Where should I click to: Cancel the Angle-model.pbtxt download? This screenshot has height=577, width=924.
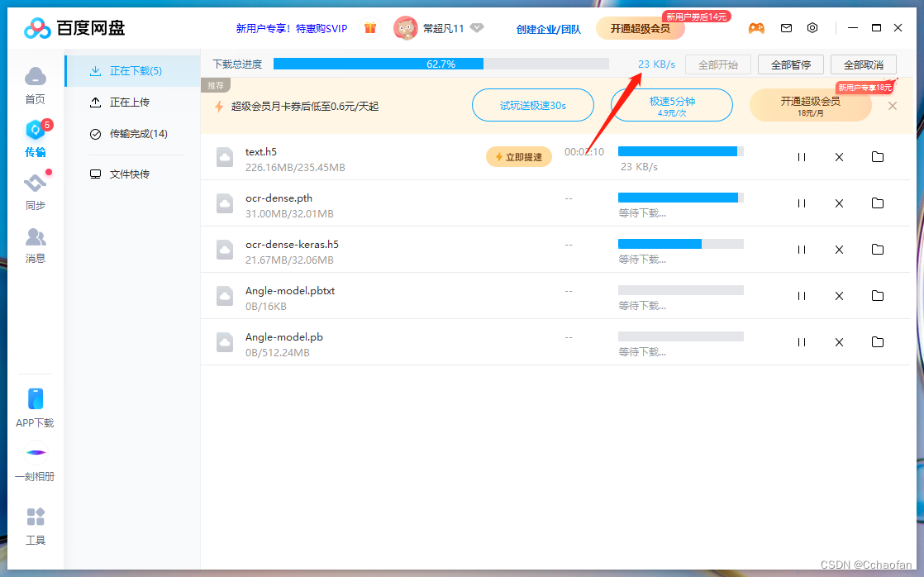pyautogui.click(x=839, y=296)
